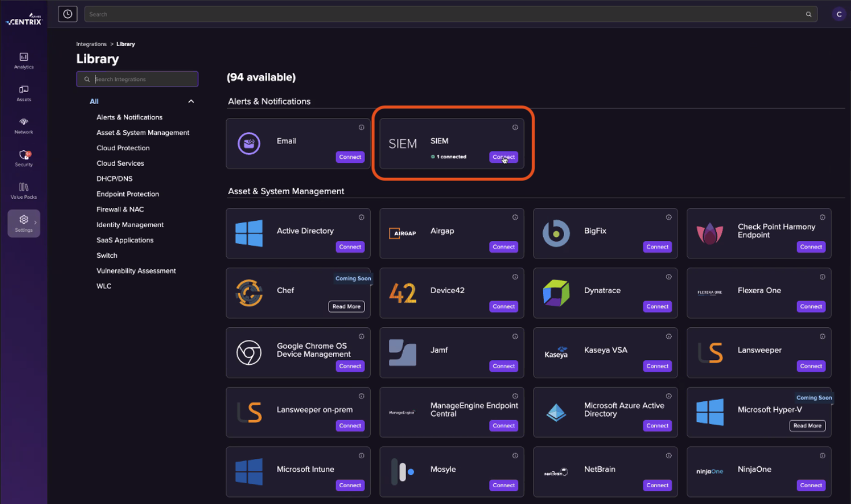Viewport: 851px width, 504px height.
Task: Connect the SIEM integration
Action: pos(503,157)
